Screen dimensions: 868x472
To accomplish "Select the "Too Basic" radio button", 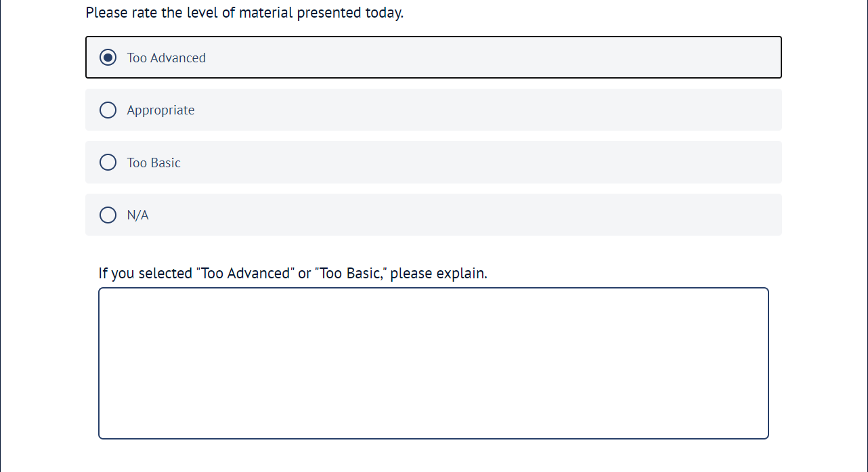I will coord(108,163).
